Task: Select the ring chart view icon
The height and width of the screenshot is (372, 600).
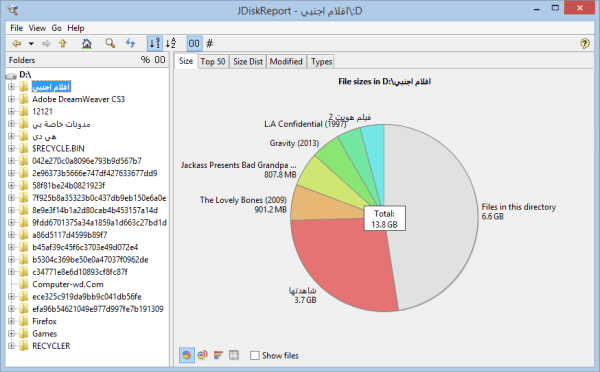Action: (202, 355)
